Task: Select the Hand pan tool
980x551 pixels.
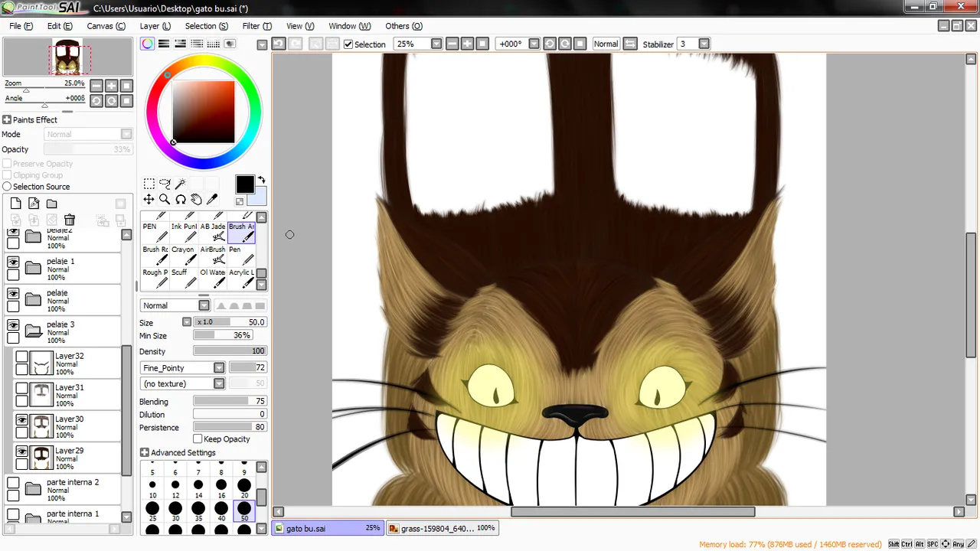Action: pyautogui.click(x=196, y=199)
